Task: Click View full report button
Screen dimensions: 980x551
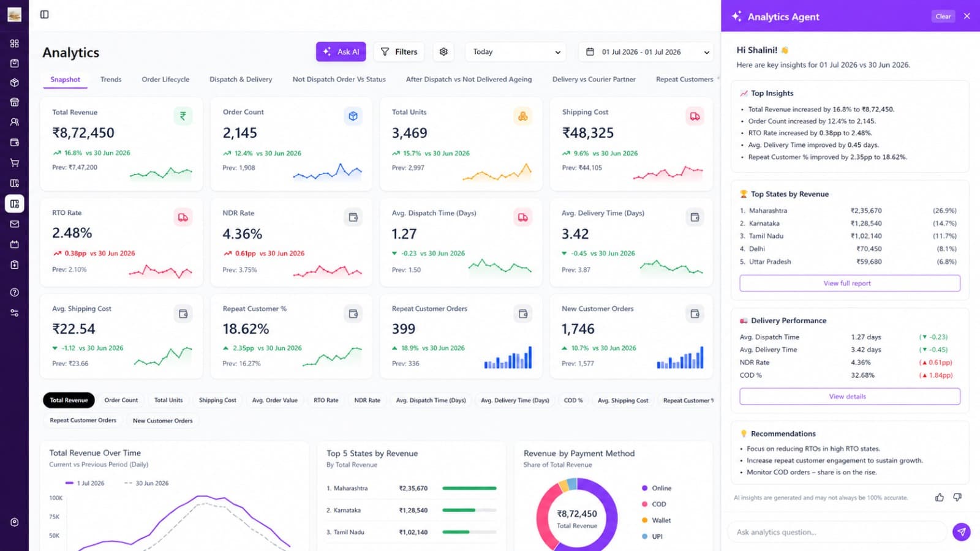Action: [x=850, y=283]
